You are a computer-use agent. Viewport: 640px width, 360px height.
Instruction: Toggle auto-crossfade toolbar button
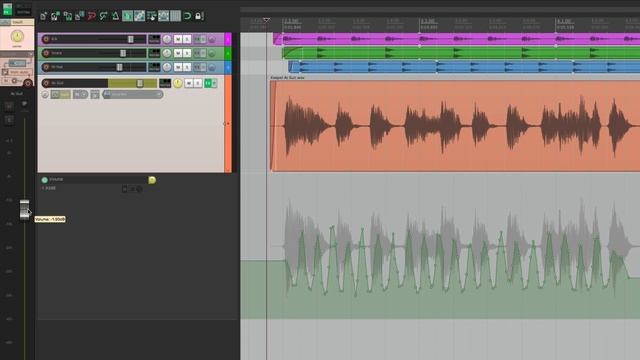click(x=127, y=16)
